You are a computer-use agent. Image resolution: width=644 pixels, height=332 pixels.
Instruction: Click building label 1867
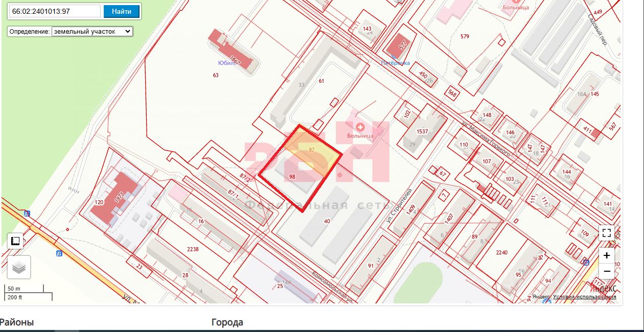coord(235,59)
